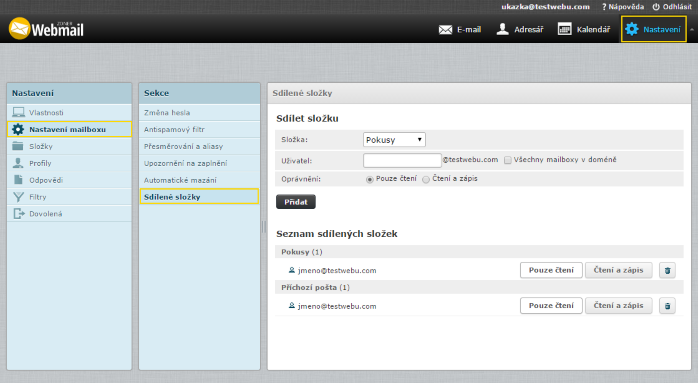Click the Přidat button
The width and height of the screenshot is (698, 383).
click(296, 202)
